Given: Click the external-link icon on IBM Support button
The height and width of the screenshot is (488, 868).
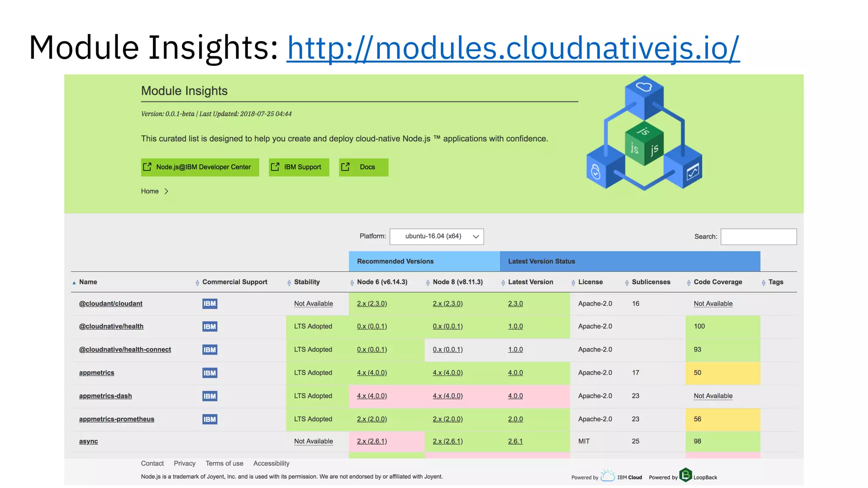Looking at the screenshot, I should pos(275,167).
